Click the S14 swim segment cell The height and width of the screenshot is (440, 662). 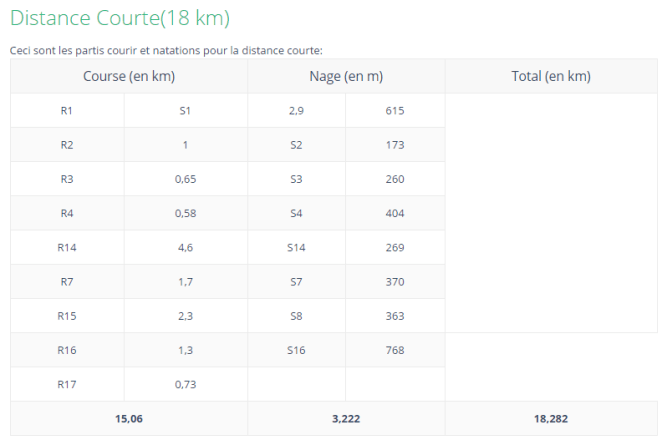[296, 247]
